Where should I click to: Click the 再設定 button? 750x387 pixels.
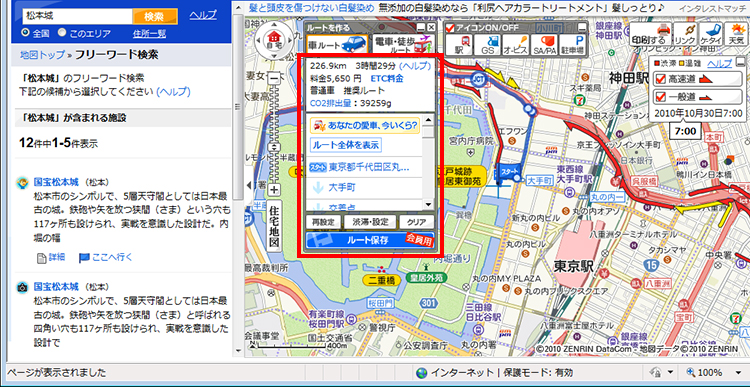(x=323, y=222)
